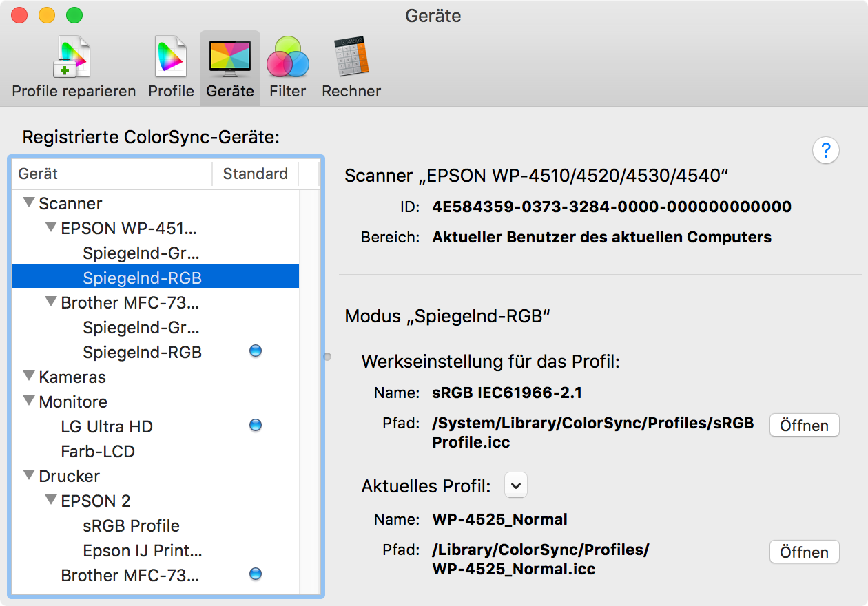
Task: Select the Drucker category row
Action: pos(156,476)
